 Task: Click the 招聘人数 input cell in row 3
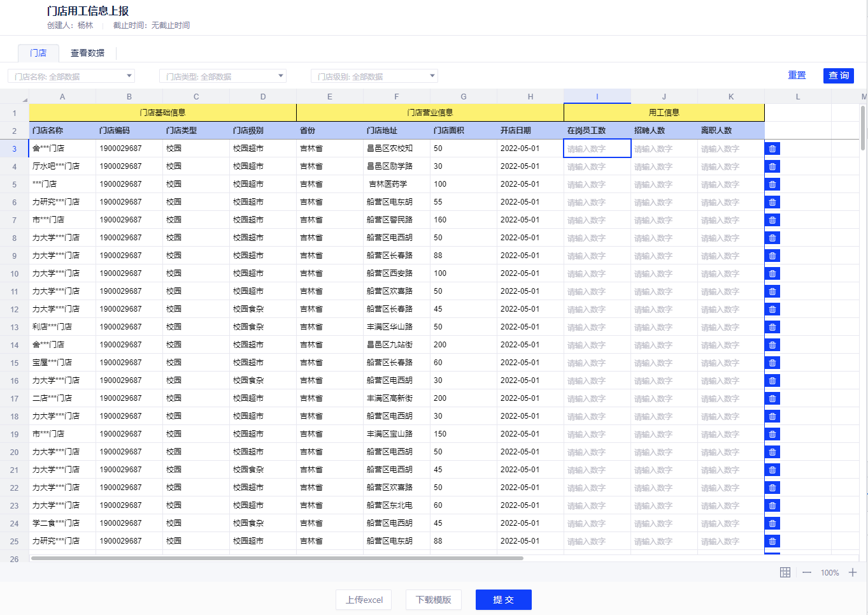664,148
